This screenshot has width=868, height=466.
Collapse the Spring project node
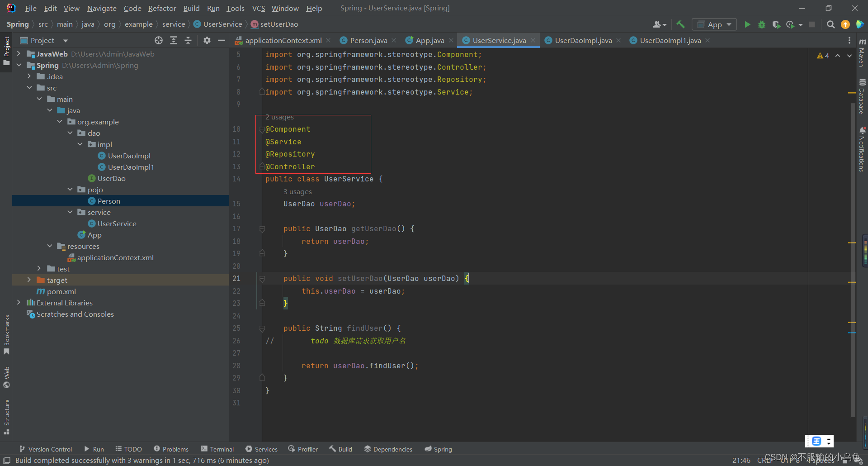point(19,65)
